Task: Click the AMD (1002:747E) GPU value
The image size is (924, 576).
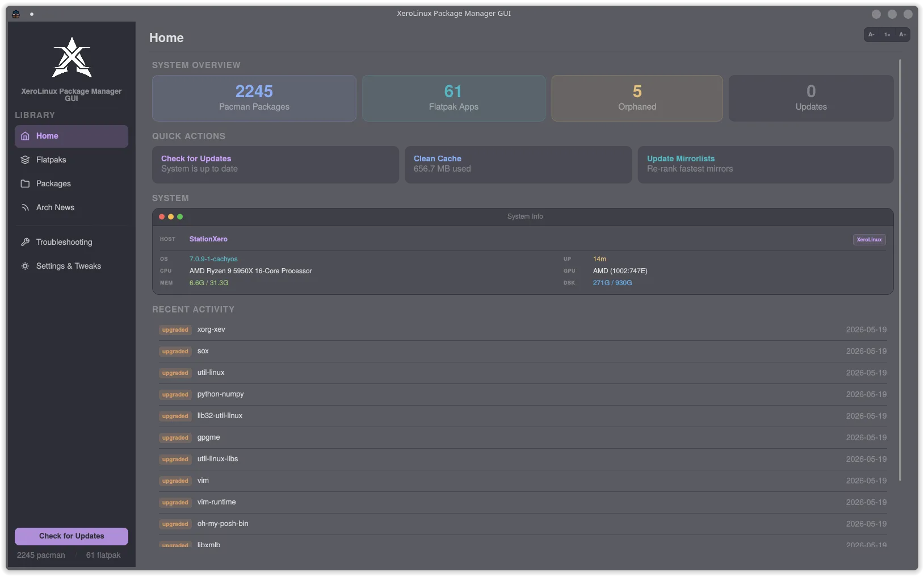Action: 620,271
